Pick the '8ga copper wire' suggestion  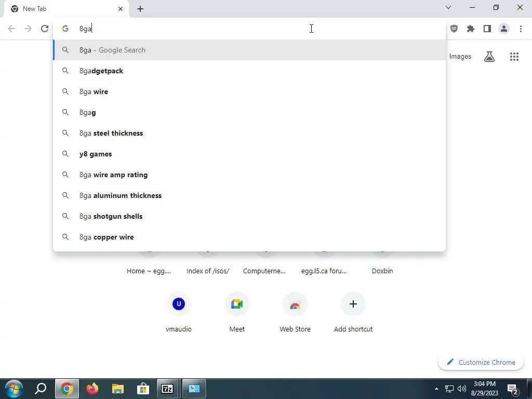click(x=249, y=237)
